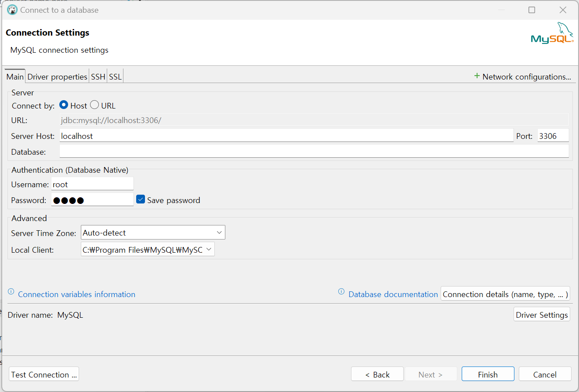Click Test Connection button
The width and height of the screenshot is (579, 392).
click(44, 374)
